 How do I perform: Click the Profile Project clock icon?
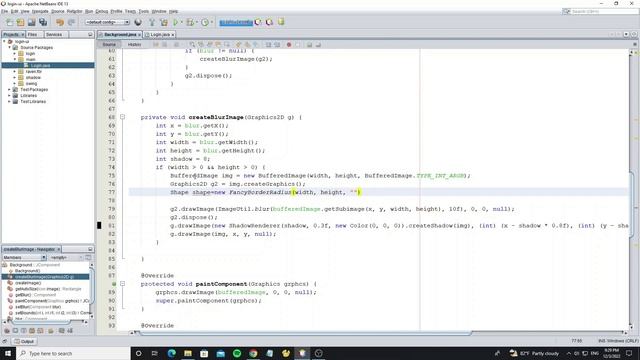(x=205, y=22)
